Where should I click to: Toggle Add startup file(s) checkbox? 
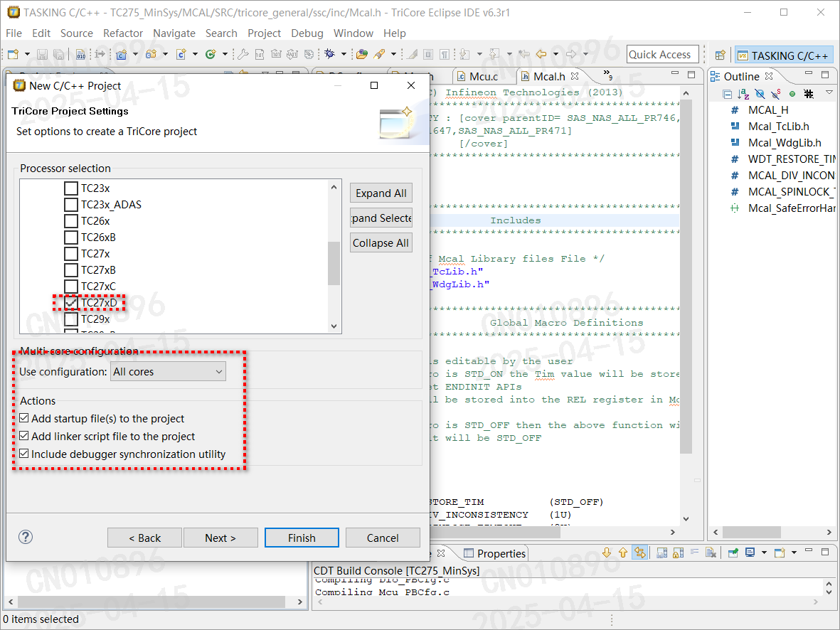click(24, 418)
